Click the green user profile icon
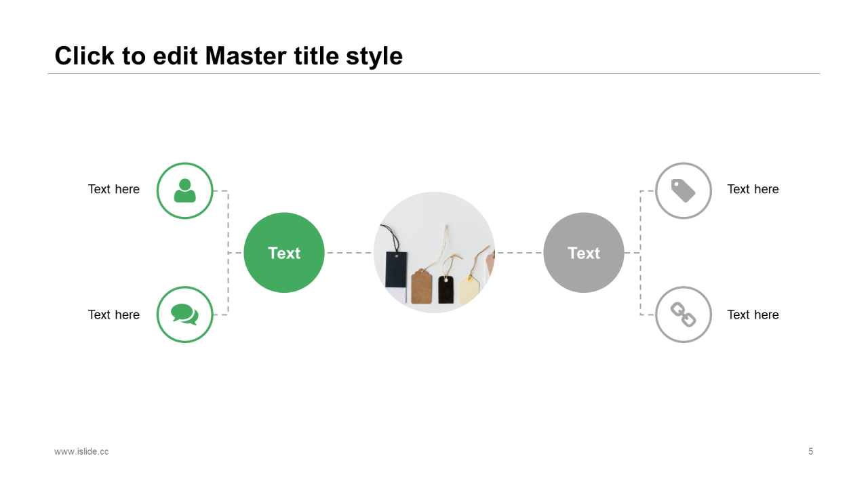Viewport: 868px width, 488px height. tap(185, 190)
